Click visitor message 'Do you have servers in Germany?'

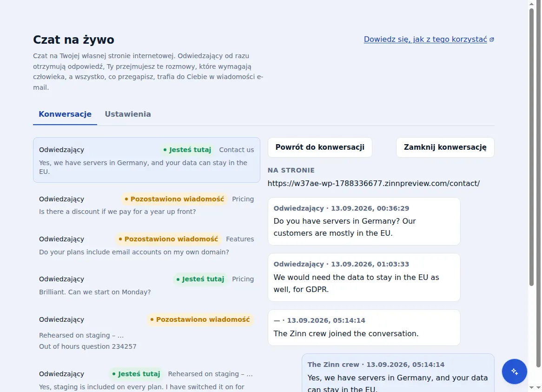[x=364, y=222]
